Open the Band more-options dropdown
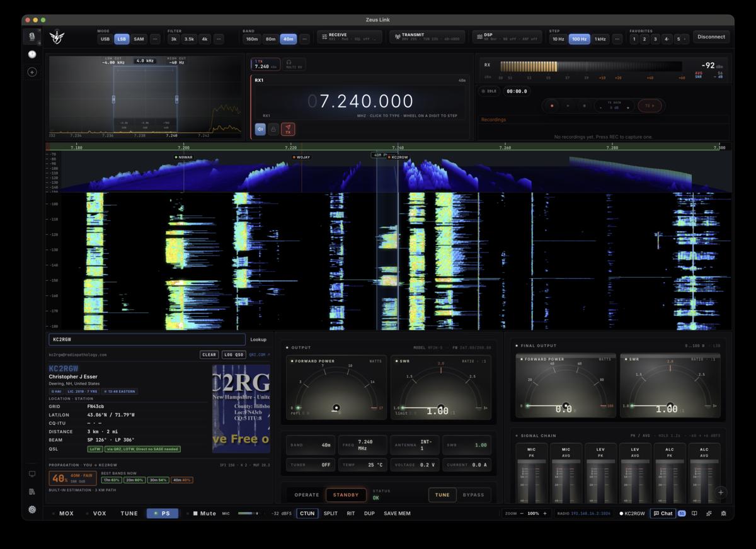The height and width of the screenshot is (549, 756). (304, 39)
